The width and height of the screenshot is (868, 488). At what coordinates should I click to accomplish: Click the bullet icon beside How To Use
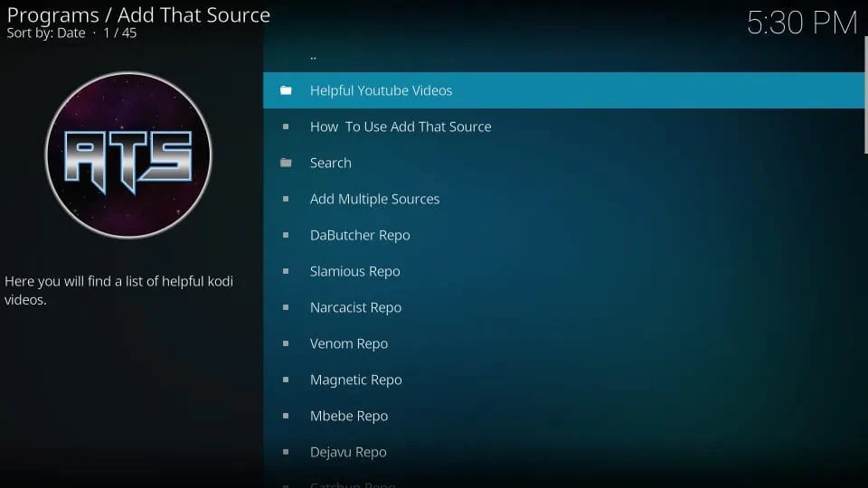tap(286, 127)
